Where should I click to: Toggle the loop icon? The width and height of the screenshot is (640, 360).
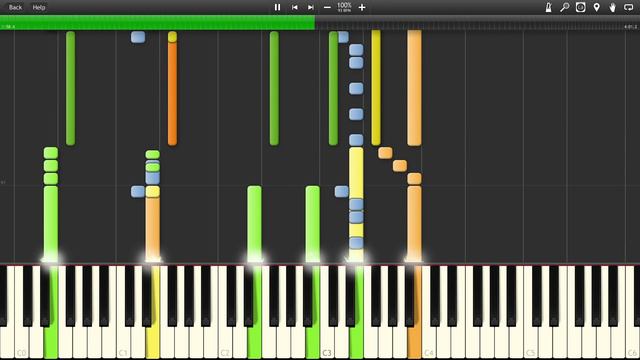(x=629, y=7)
